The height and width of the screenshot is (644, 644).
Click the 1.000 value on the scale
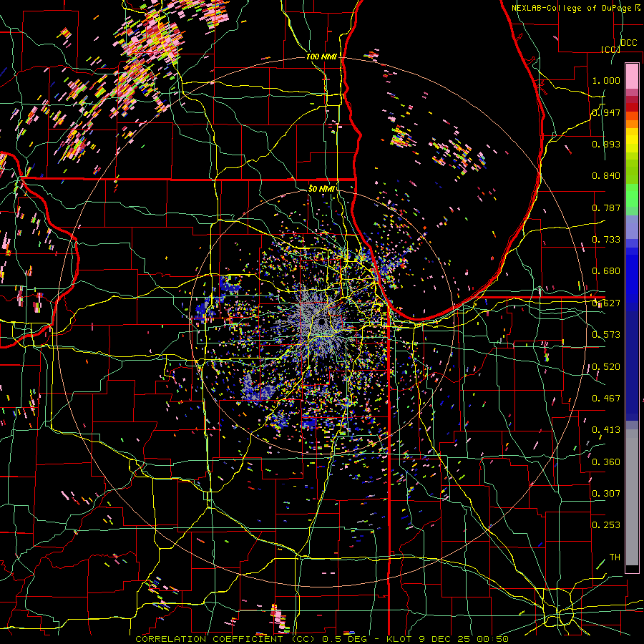click(x=606, y=80)
